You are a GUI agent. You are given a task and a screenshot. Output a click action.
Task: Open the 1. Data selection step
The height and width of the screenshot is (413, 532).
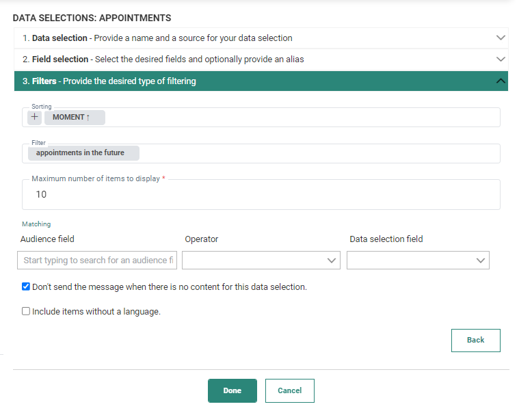tap(157, 38)
